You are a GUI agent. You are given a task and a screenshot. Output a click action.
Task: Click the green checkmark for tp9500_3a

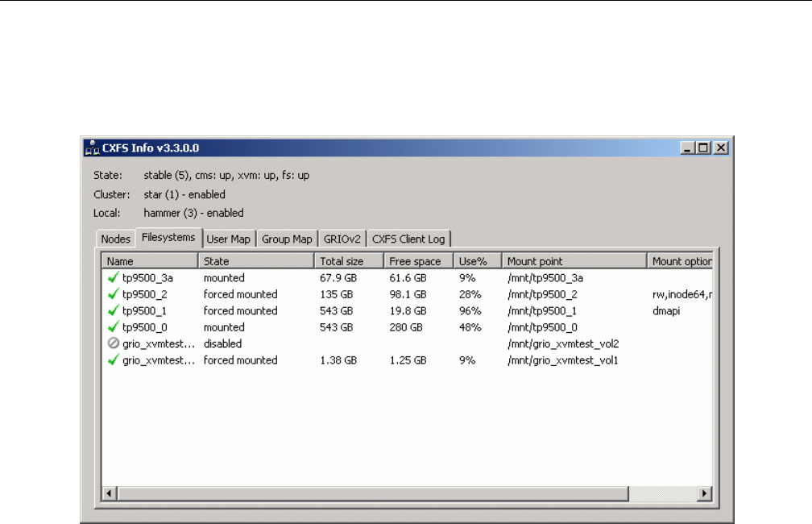114,277
